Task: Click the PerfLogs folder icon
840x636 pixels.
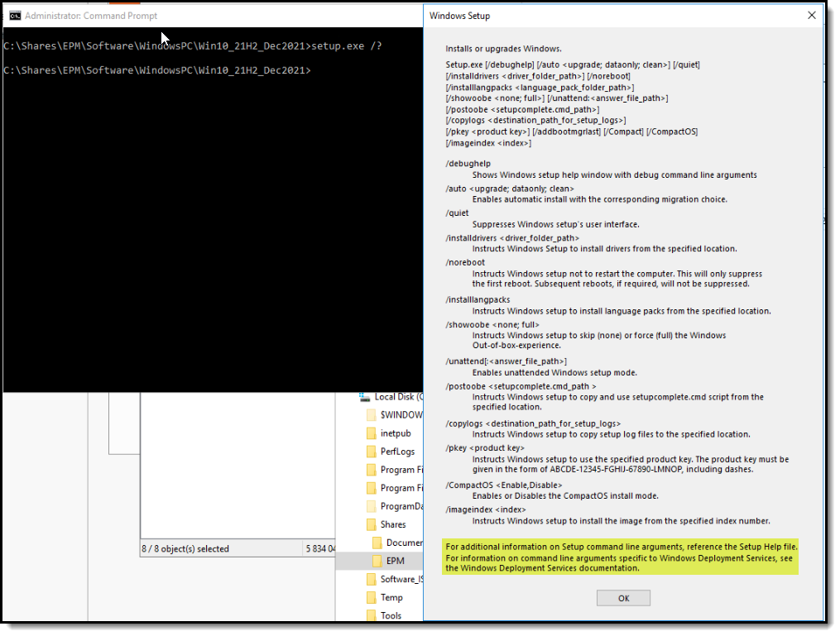Action: (x=370, y=451)
